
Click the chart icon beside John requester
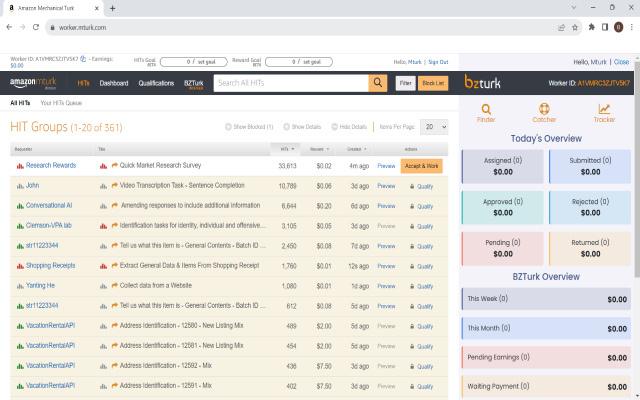(20, 186)
